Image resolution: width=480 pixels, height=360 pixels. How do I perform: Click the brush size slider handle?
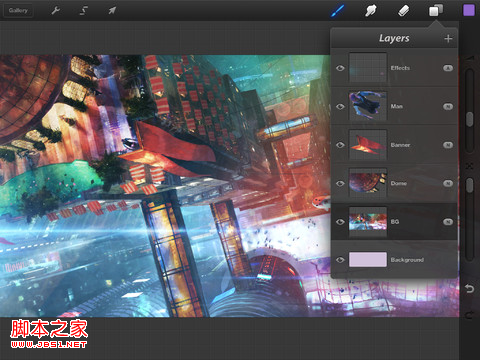click(469, 119)
